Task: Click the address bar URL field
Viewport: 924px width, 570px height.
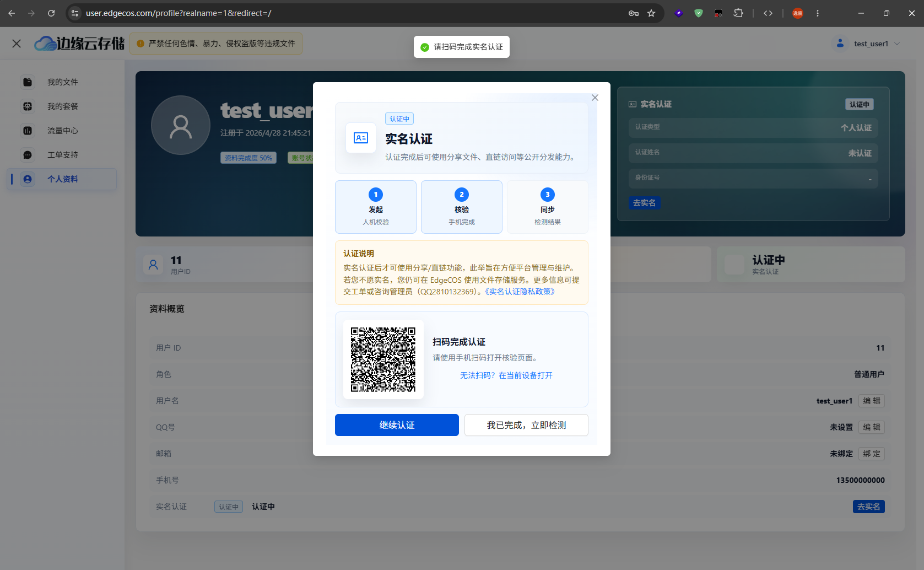Action: [x=353, y=13]
